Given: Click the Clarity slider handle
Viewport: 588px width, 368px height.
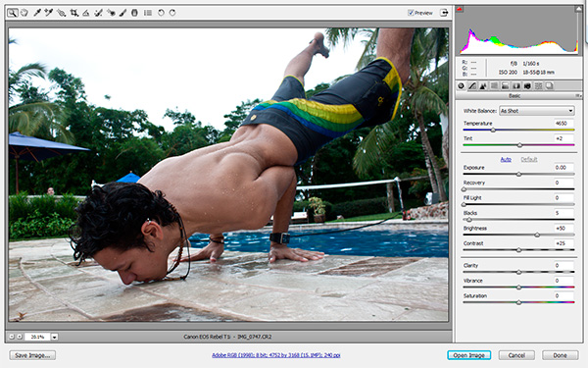Looking at the screenshot, I should [x=518, y=272].
